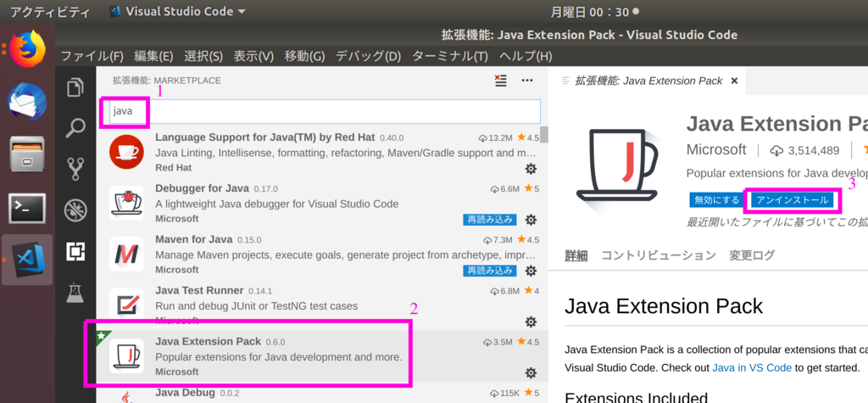Open the Search view in activity bar
This screenshot has width=868, height=403.
[75, 128]
